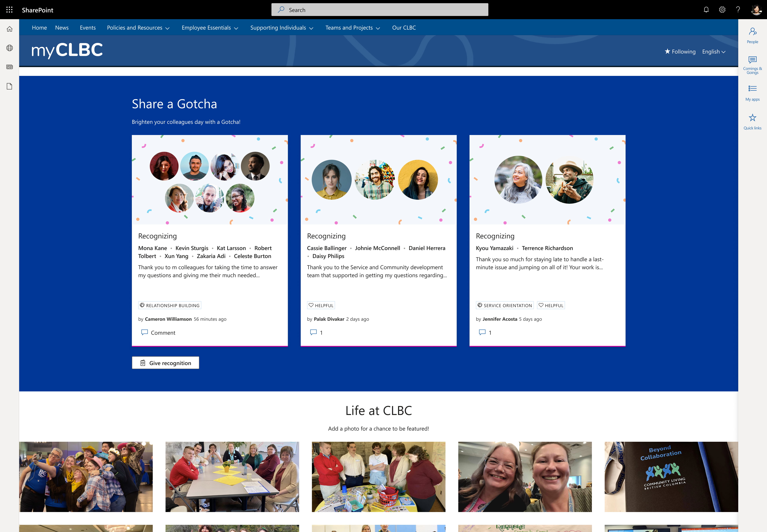Open the Comings & Goings panel
The image size is (767, 532).
pyautogui.click(x=752, y=63)
